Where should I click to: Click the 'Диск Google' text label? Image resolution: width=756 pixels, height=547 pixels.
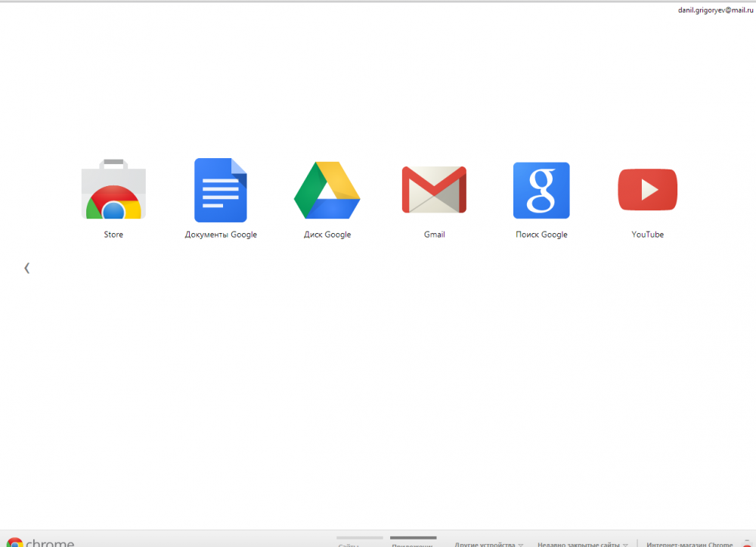[x=327, y=235]
